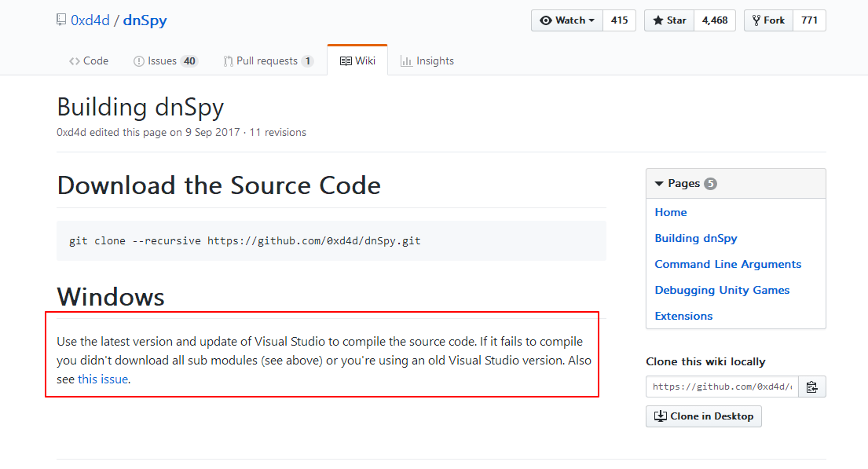Select the Wiki tab
The image size is (868, 469).
(357, 60)
